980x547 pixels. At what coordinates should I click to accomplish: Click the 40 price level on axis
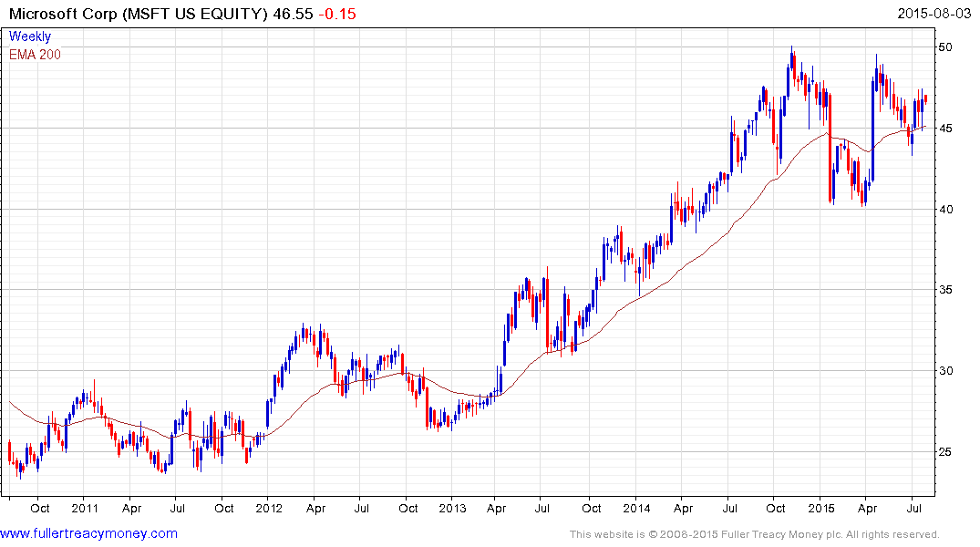(x=949, y=210)
